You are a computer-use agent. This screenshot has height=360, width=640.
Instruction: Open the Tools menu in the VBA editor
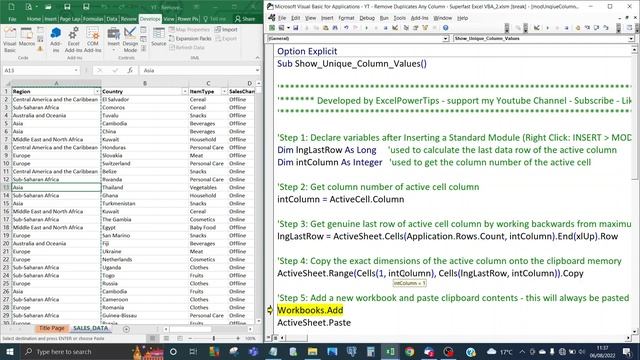pos(400,18)
